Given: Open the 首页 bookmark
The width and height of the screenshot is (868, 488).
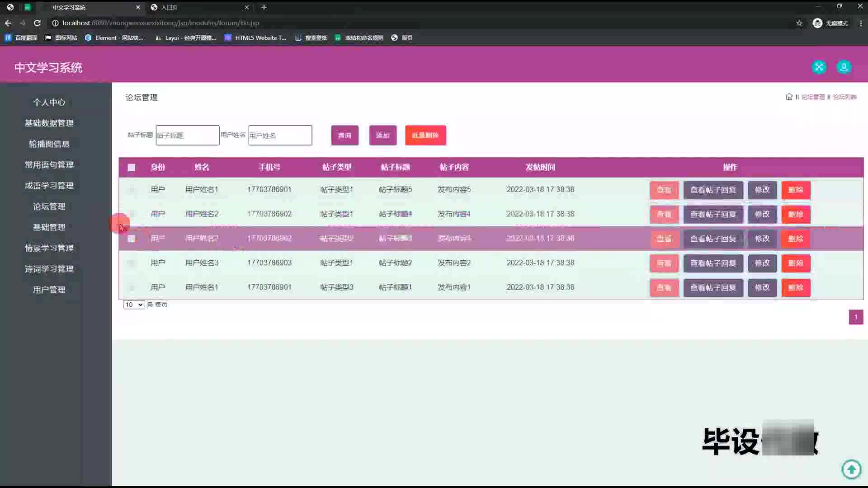Looking at the screenshot, I should [x=402, y=38].
